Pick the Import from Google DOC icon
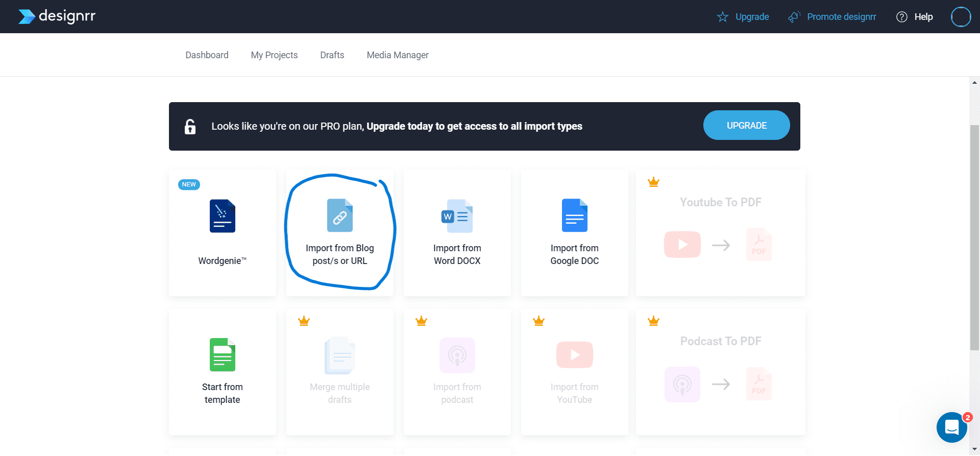This screenshot has height=456, width=980. tap(575, 215)
